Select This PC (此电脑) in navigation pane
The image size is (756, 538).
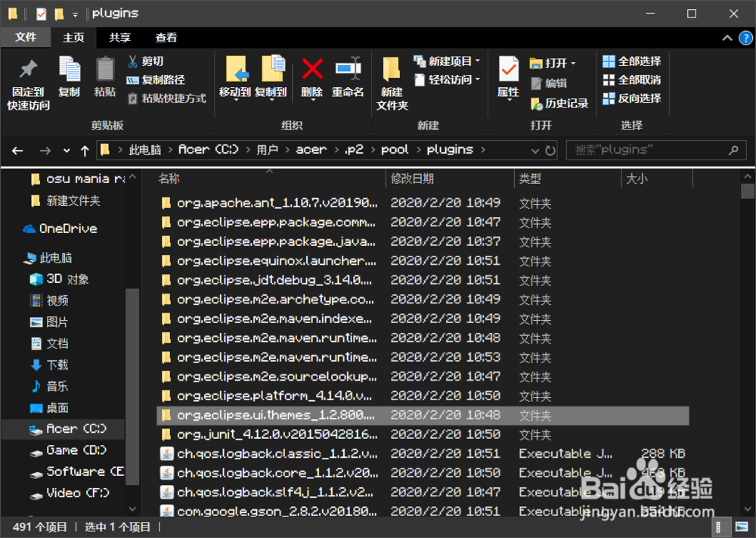coord(48,258)
